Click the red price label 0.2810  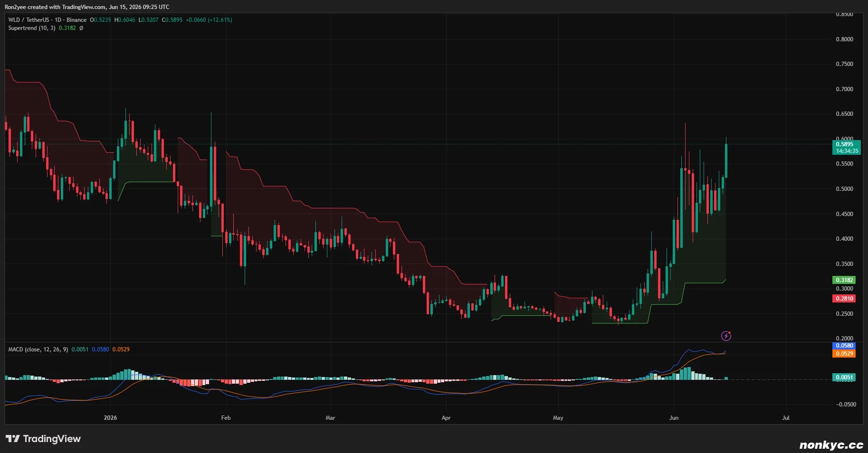(x=844, y=299)
